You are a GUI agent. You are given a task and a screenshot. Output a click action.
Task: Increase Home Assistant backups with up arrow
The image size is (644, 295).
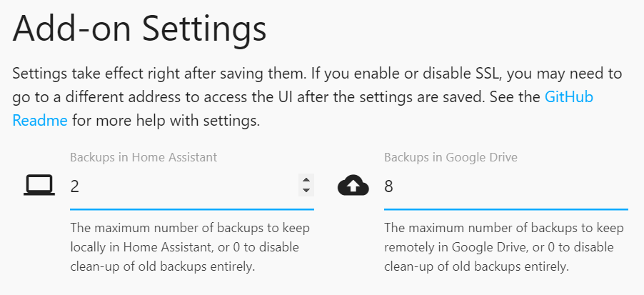(306, 181)
